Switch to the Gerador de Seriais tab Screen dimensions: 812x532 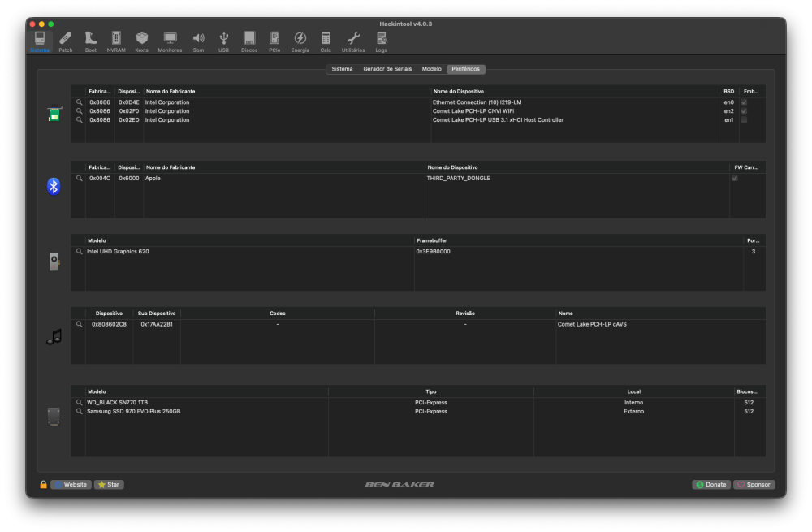387,69
